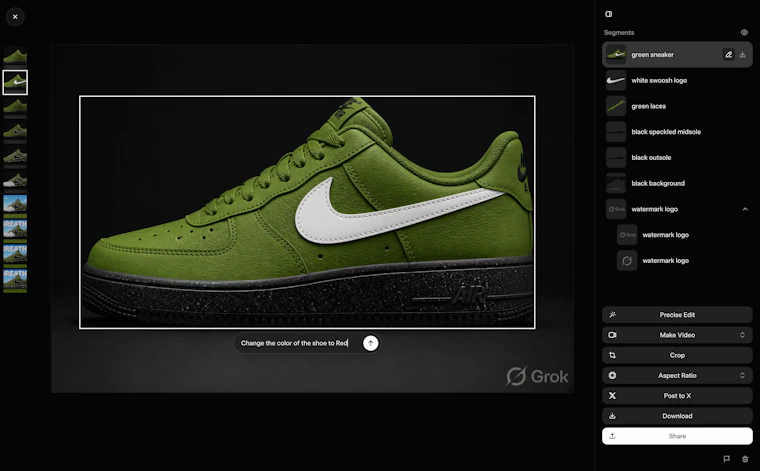Click the crop icon
The height and width of the screenshot is (471, 760).
[x=613, y=356]
